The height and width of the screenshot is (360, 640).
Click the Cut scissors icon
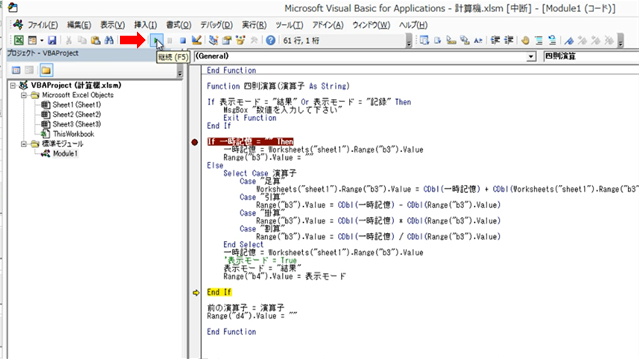(69, 40)
